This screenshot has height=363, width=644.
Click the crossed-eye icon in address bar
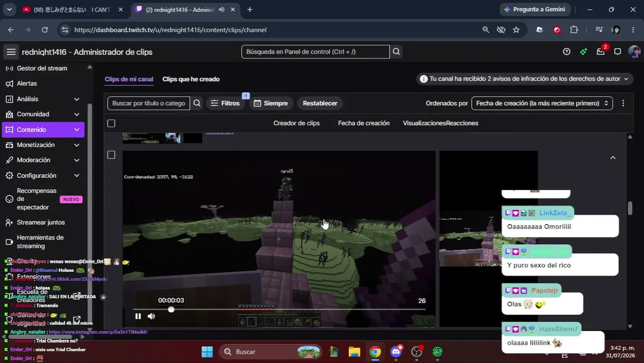(x=501, y=30)
